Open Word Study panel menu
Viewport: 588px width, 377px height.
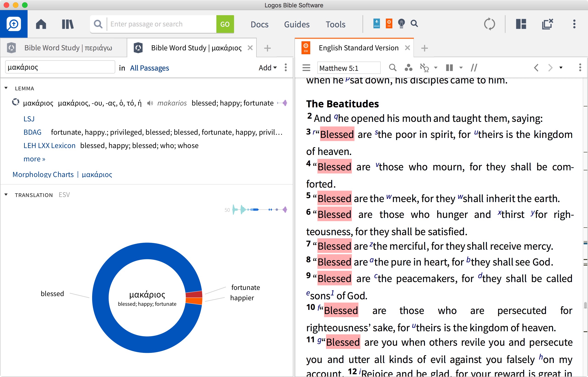(x=286, y=67)
